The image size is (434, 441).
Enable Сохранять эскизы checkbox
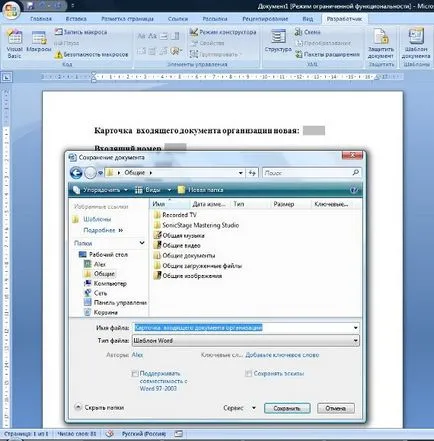(x=248, y=374)
